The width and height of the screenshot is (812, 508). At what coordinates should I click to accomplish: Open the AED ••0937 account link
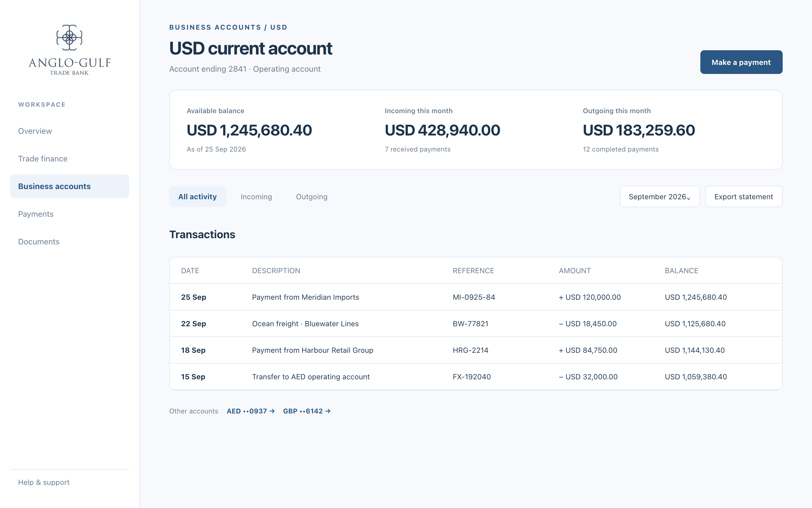251,411
